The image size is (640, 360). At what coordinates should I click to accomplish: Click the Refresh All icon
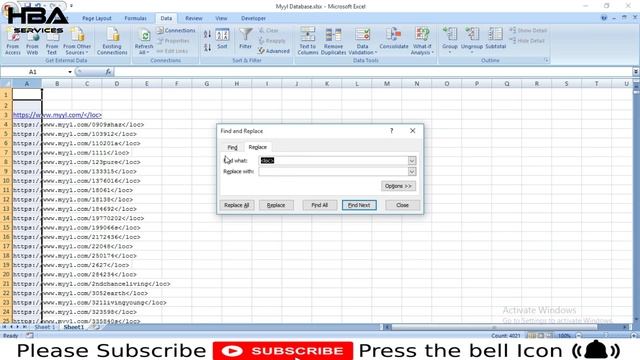click(x=144, y=42)
